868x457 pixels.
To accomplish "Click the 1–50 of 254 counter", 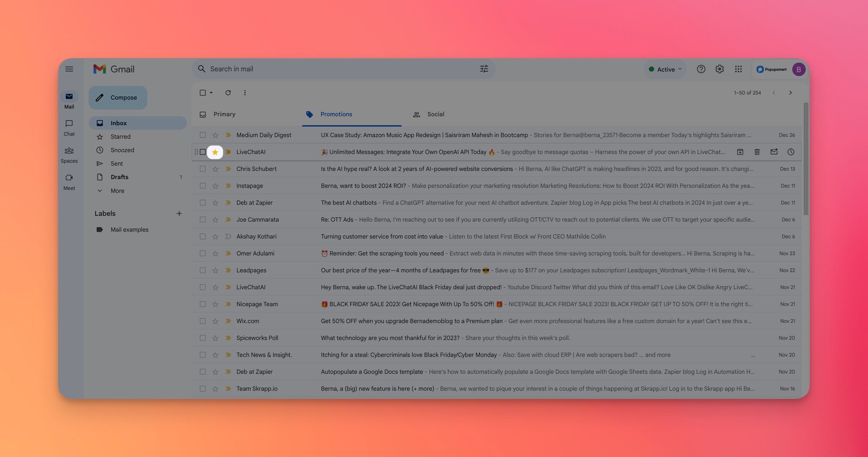I will (x=747, y=92).
